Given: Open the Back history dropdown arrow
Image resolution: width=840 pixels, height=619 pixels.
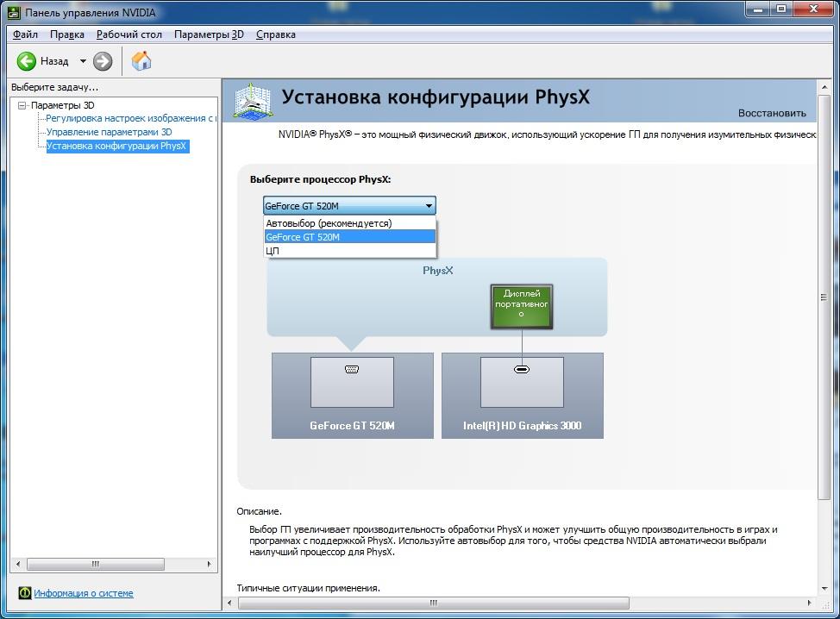Looking at the screenshot, I should coord(83,61).
